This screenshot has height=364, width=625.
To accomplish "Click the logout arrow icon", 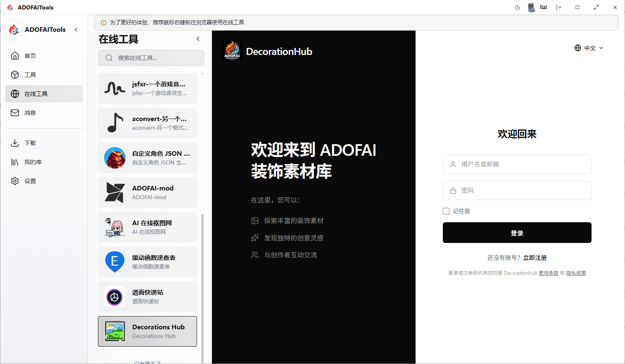I will pyautogui.click(x=558, y=7).
